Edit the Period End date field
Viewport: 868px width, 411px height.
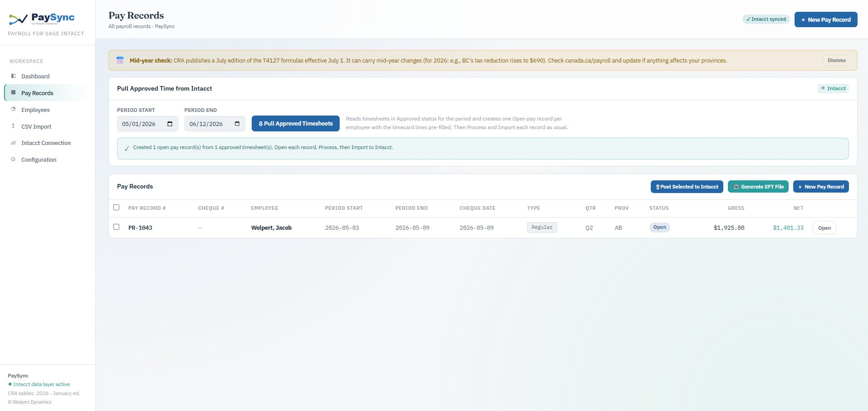tap(215, 124)
